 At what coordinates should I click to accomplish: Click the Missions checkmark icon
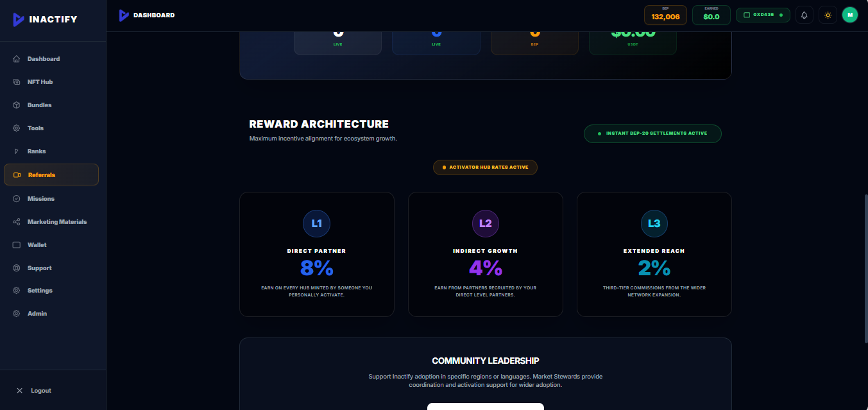[15, 198]
